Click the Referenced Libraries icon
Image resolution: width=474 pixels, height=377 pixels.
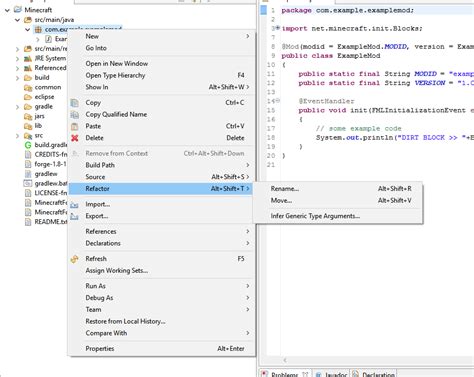(x=28, y=68)
